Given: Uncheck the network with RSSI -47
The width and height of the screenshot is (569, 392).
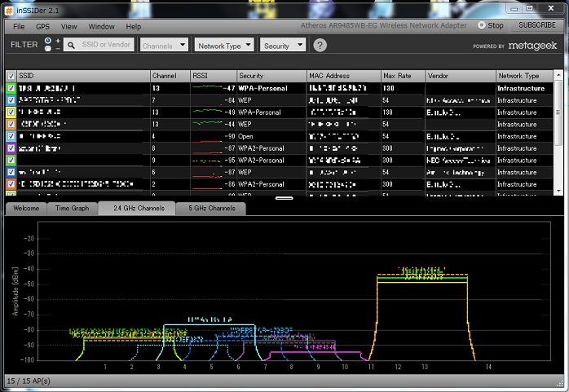Looking at the screenshot, I should pyautogui.click(x=11, y=88).
